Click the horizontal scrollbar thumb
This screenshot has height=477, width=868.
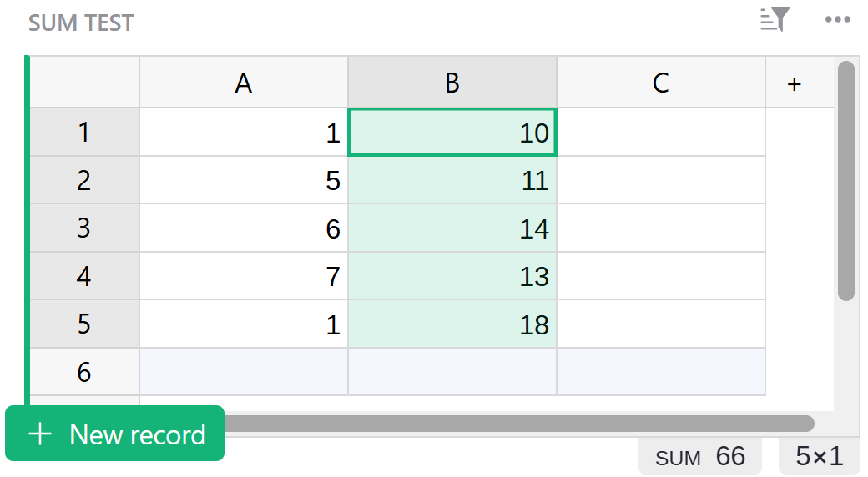point(517,424)
